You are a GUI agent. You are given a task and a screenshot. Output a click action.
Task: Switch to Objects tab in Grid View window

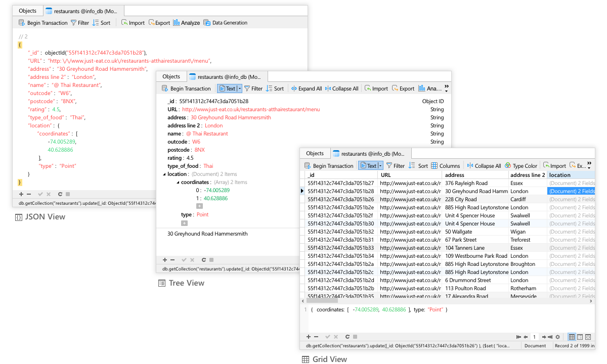click(315, 153)
